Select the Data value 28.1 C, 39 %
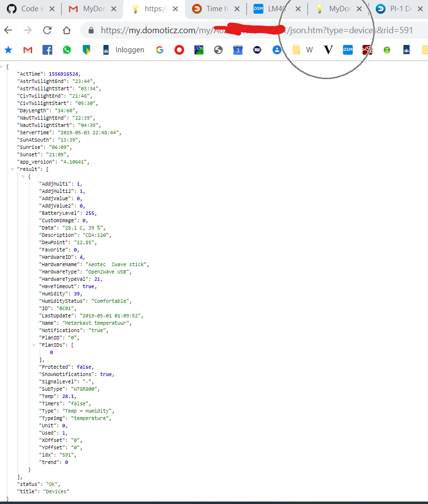428x504 pixels. [82, 228]
